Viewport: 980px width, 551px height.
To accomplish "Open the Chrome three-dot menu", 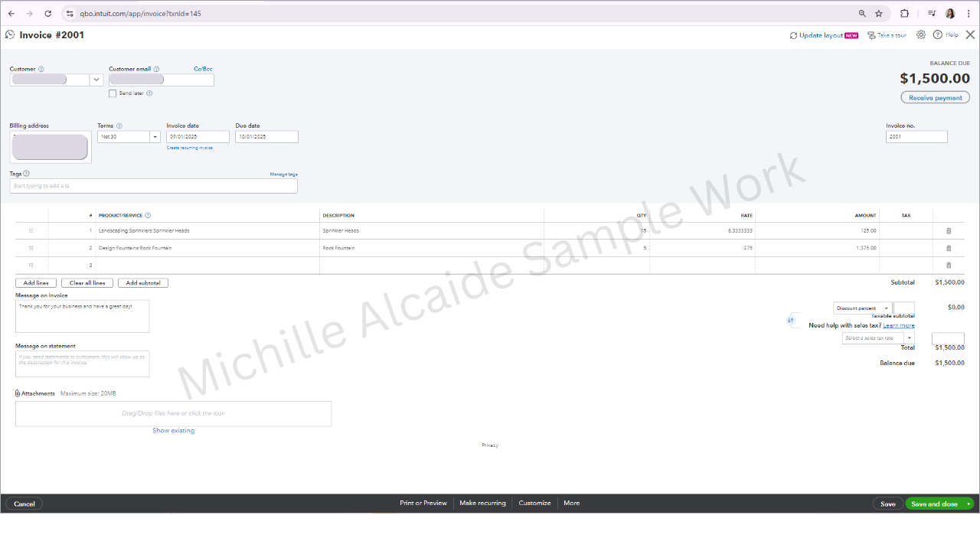I will click(967, 14).
